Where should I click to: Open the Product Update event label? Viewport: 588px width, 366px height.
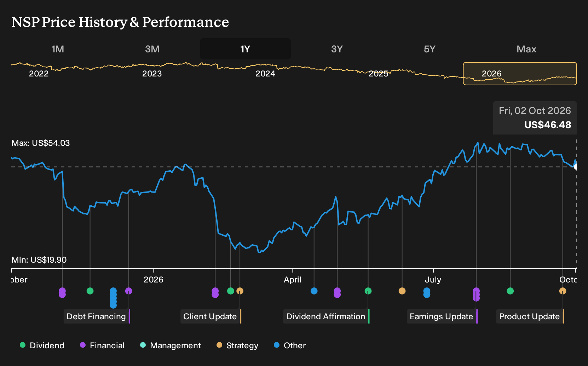530,316
